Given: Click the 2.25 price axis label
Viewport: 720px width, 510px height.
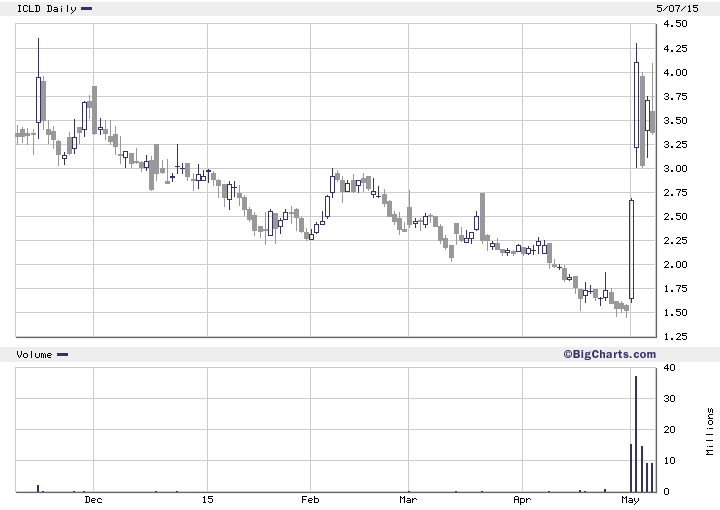Looking at the screenshot, I should [675, 241].
